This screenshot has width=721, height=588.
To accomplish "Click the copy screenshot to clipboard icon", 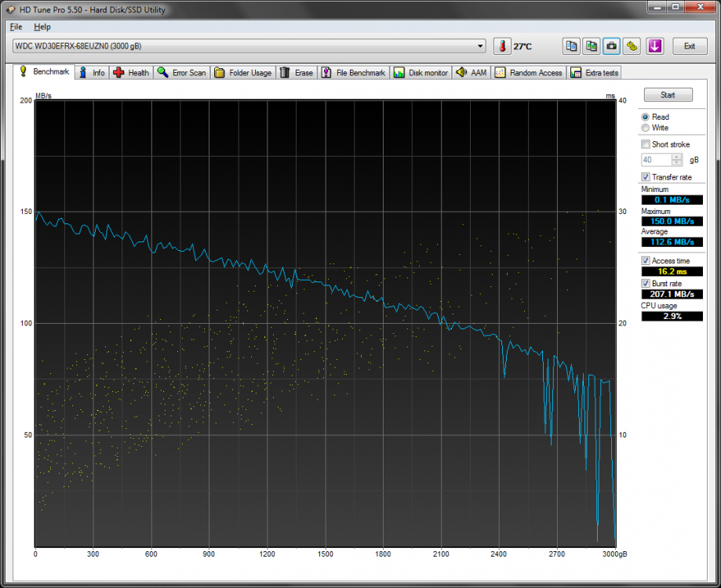I will point(592,46).
